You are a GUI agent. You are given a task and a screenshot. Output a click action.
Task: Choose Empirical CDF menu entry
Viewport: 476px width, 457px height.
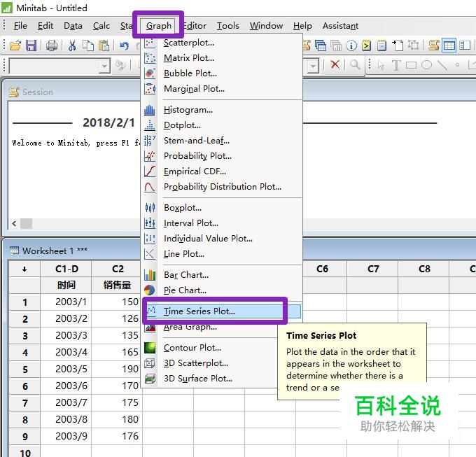pyautogui.click(x=222, y=171)
